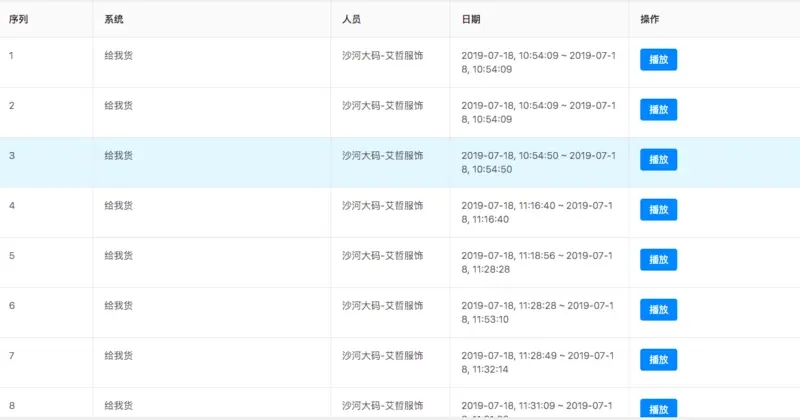800x420 pixels.
Task: Click 播放 button in row 8
Action: click(x=658, y=409)
